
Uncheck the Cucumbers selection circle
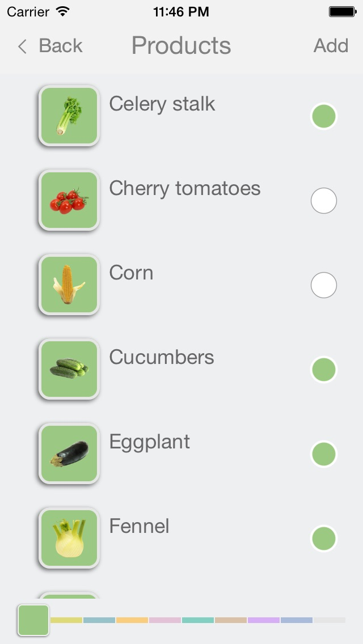(x=324, y=370)
